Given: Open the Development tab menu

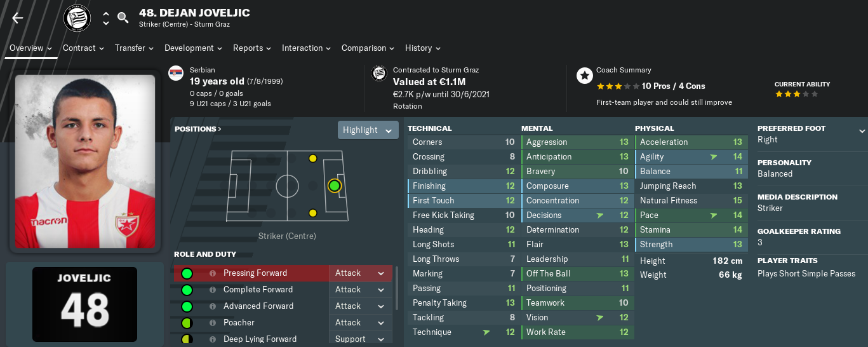Looking at the screenshot, I should click(x=193, y=48).
